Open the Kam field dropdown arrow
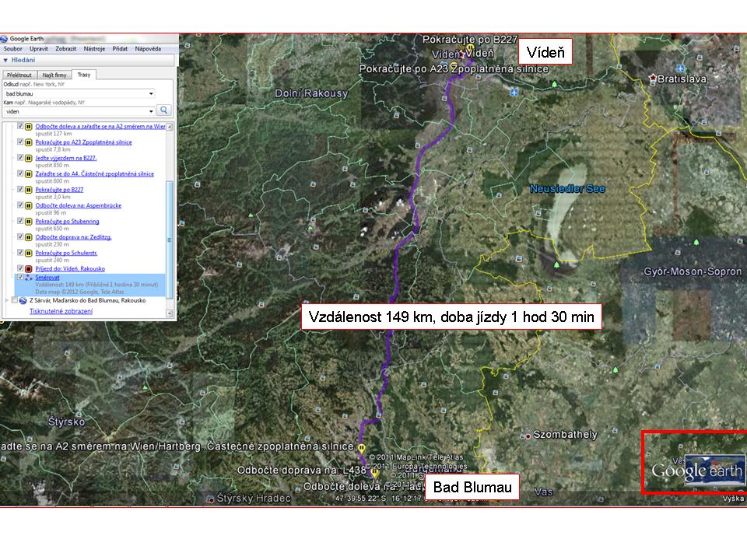Viewport: 747px width, 560px height. [x=151, y=111]
